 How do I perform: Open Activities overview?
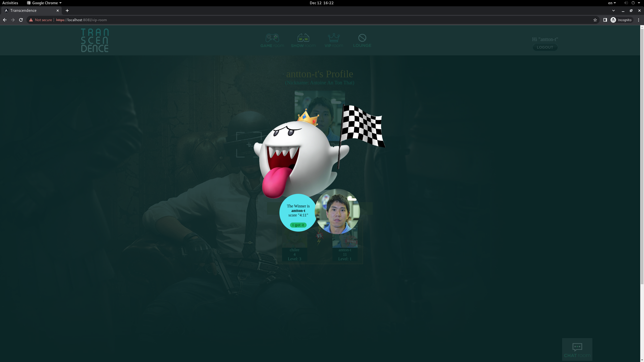click(x=10, y=3)
